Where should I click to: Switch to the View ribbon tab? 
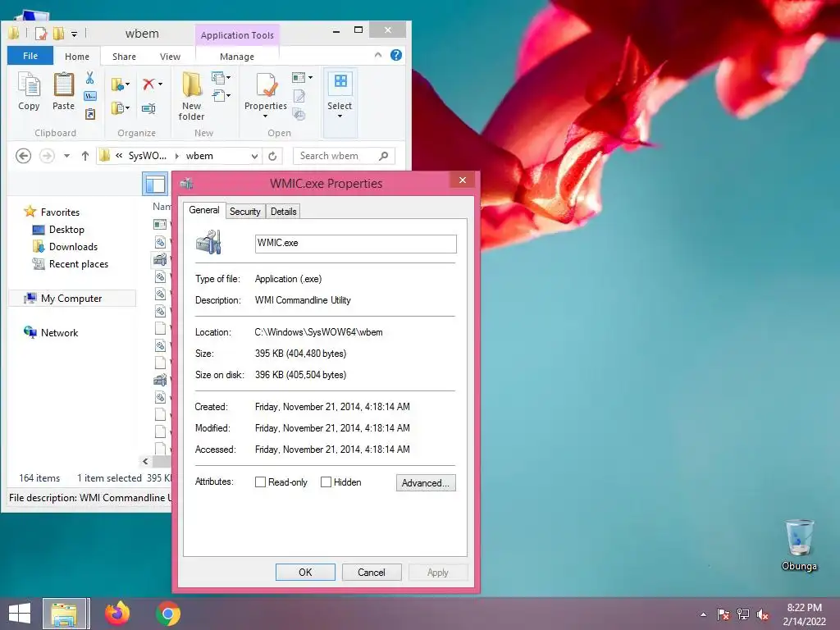(x=170, y=57)
